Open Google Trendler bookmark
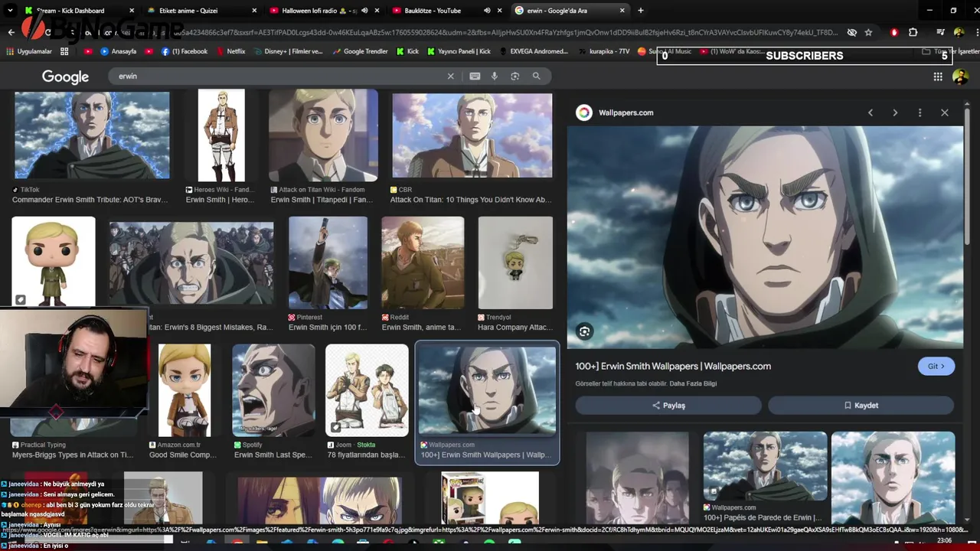980x551 pixels. pos(360,51)
